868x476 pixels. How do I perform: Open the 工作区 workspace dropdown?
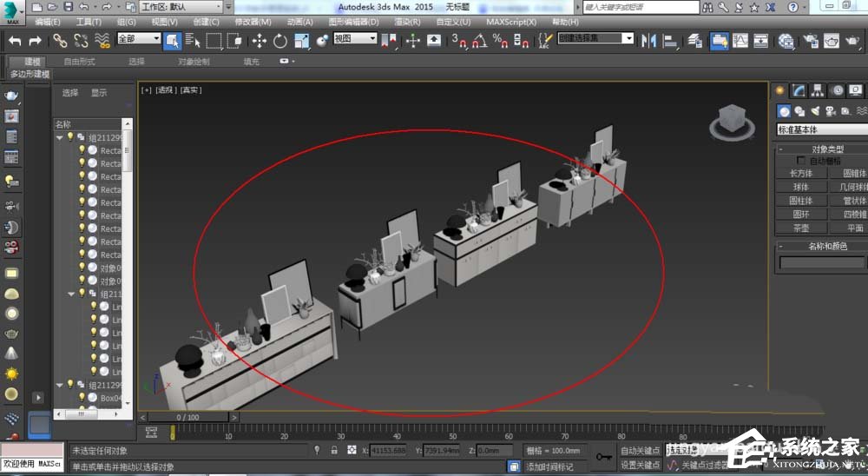pos(181,7)
